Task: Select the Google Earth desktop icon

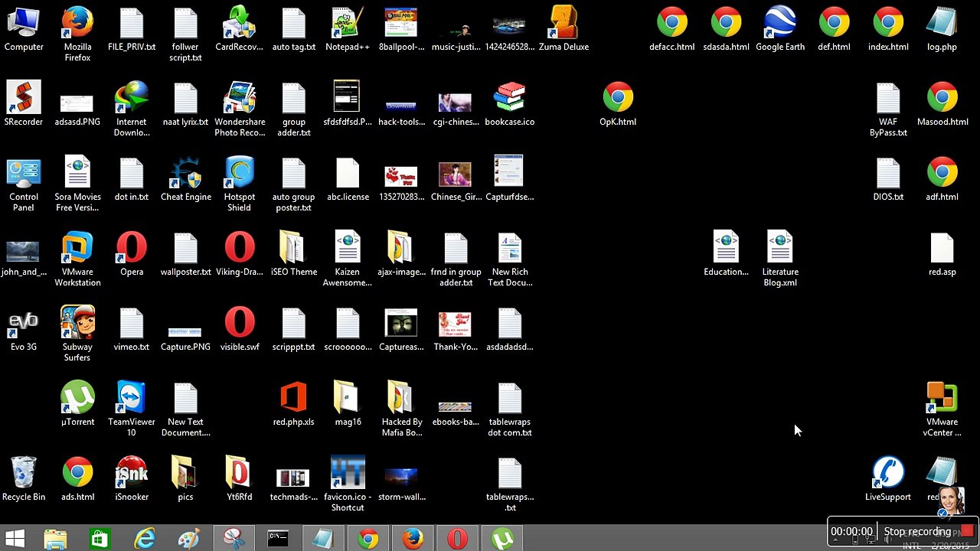Action: point(779,24)
